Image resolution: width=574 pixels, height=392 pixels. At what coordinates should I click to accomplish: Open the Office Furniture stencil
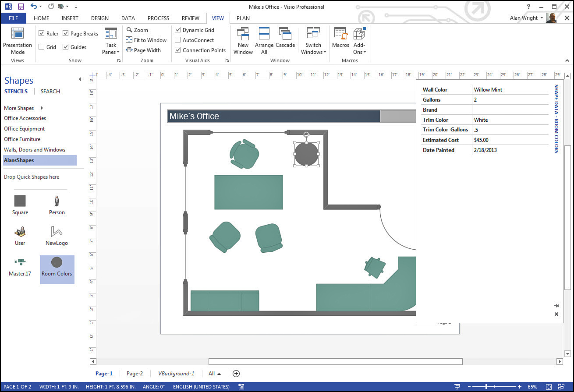click(x=22, y=139)
